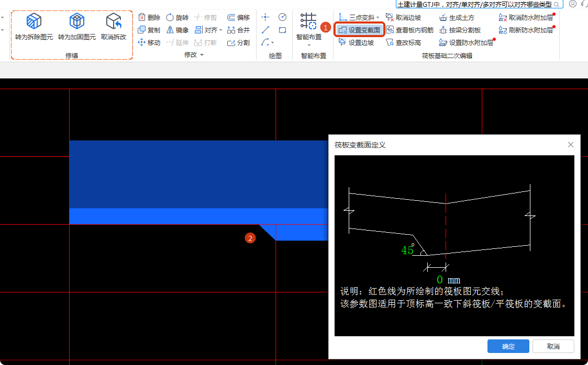This screenshot has height=365, width=588.
Task: Click 查改标高 tool
Action: 404,43
